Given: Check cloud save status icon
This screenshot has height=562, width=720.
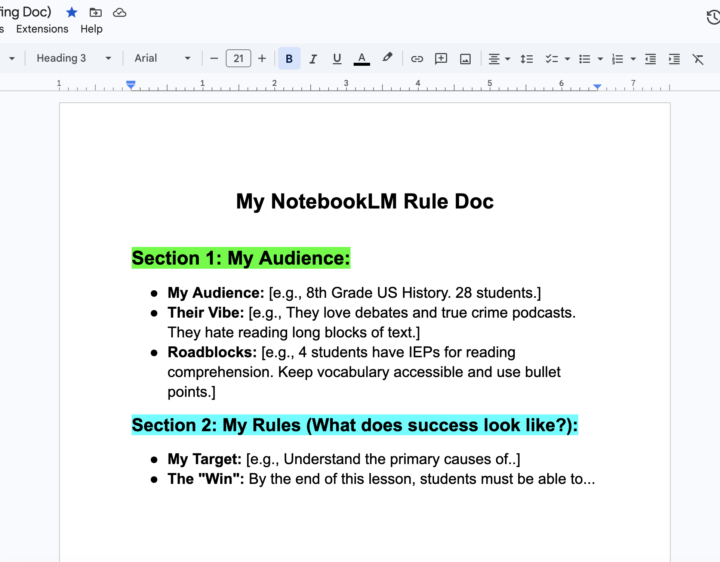Looking at the screenshot, I should tap(119, 12).
